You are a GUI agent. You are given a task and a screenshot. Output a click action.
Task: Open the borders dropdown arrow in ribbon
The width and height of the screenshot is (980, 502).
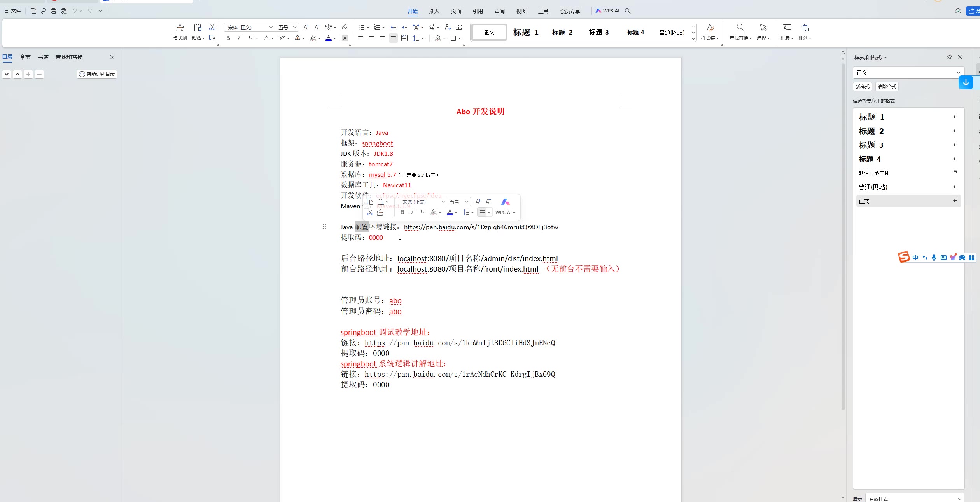click(x=460, y=38)
